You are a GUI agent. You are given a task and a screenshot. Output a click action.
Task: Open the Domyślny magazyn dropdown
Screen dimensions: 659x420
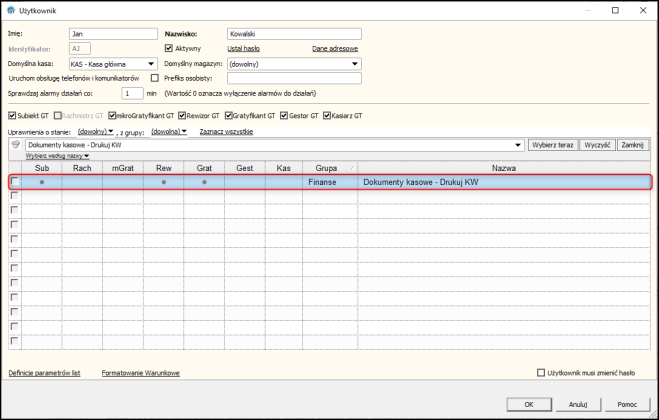point(355,64)
